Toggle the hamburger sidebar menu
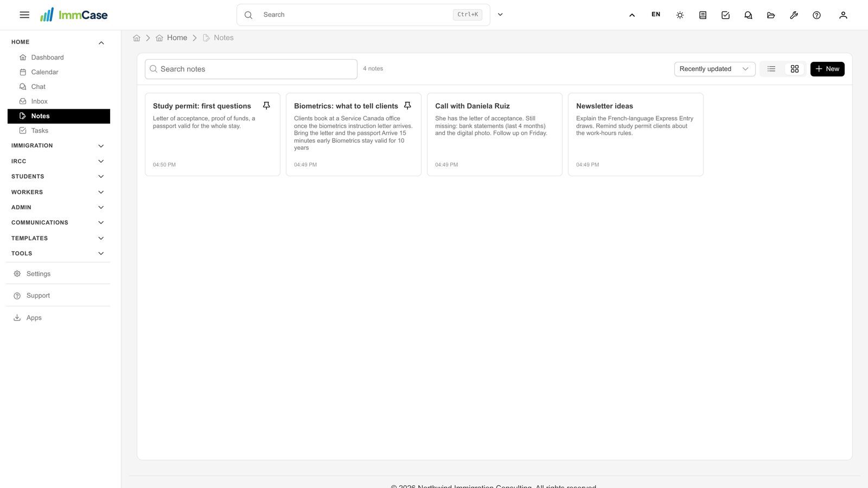Screen dimensions: 868x488 coord(24,15)
